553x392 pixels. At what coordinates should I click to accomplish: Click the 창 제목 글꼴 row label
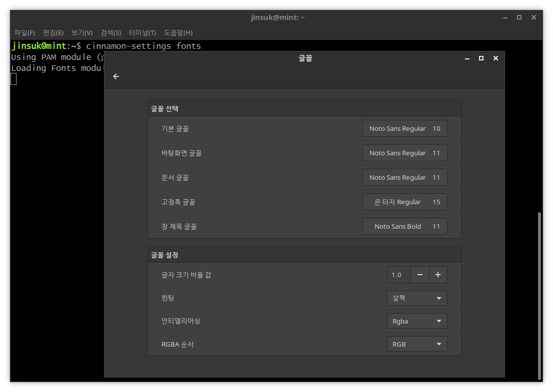(x=179, y=227)
